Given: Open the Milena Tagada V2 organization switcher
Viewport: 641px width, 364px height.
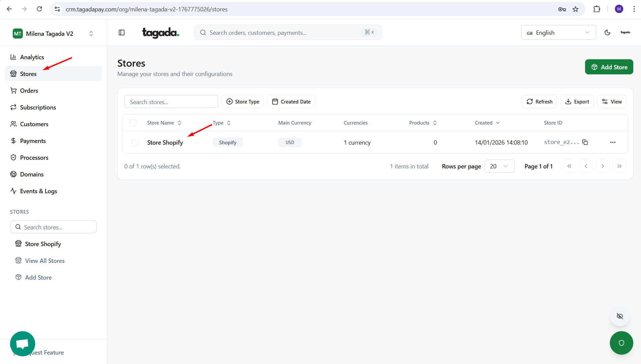Looking at the screenshot, I should pos(53,33).
